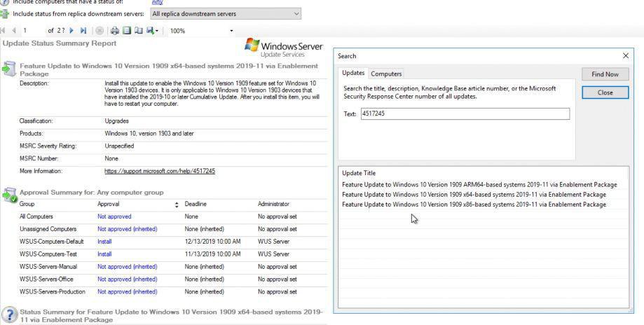Click the WSUS-Computers-Test deadline 11/13/2019
The width and height of the screenshot is (644, 325).
pyautogui.click(x=213, y=254)
